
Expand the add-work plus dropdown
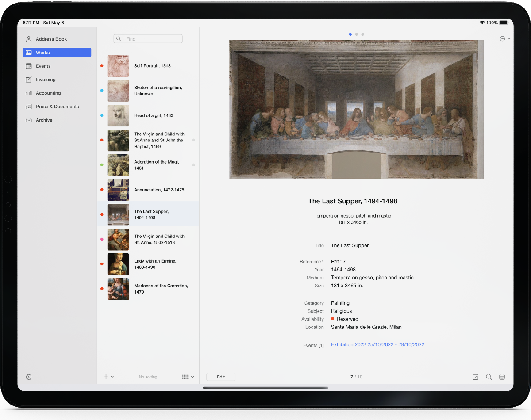click(108, 377)
